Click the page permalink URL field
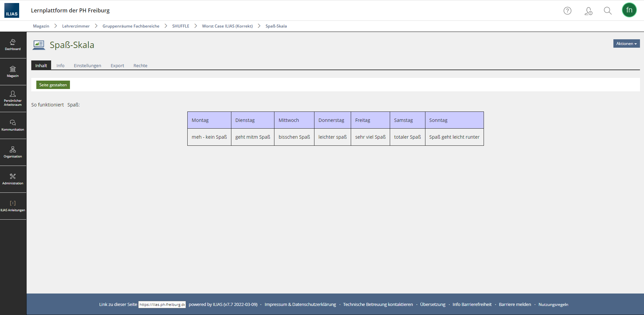Viewport: 644px width, 315px height. click(162, 305)
